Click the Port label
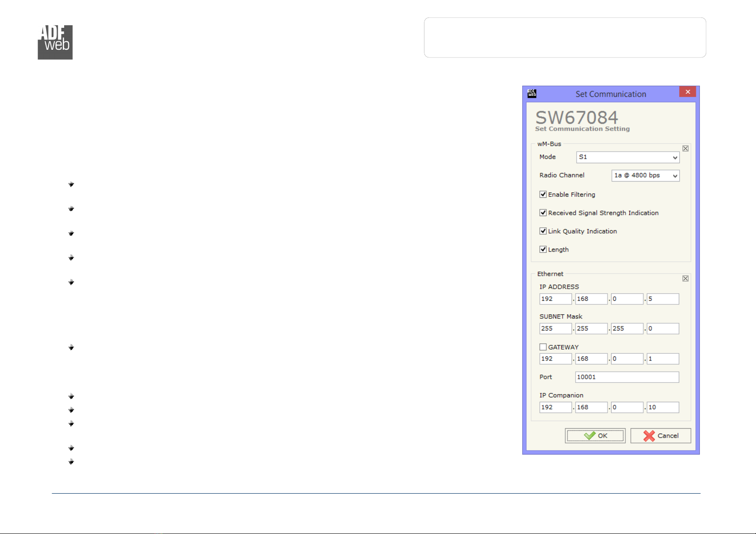This screenshot has width=756, height=534. point(546,377)
